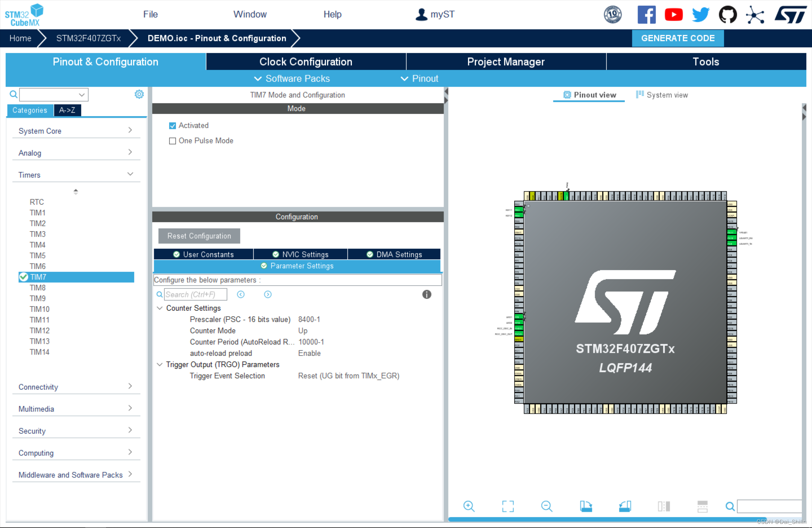Open the Software Packs dropdown
The width and height of the screenshot is (812, 528).
click(292, 79)
